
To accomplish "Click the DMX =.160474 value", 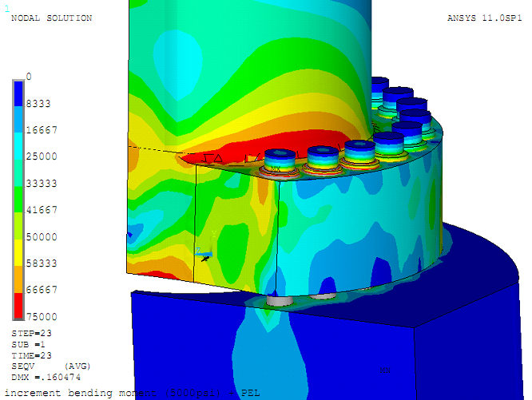I will pyautogui.click(x=46, y=378).
